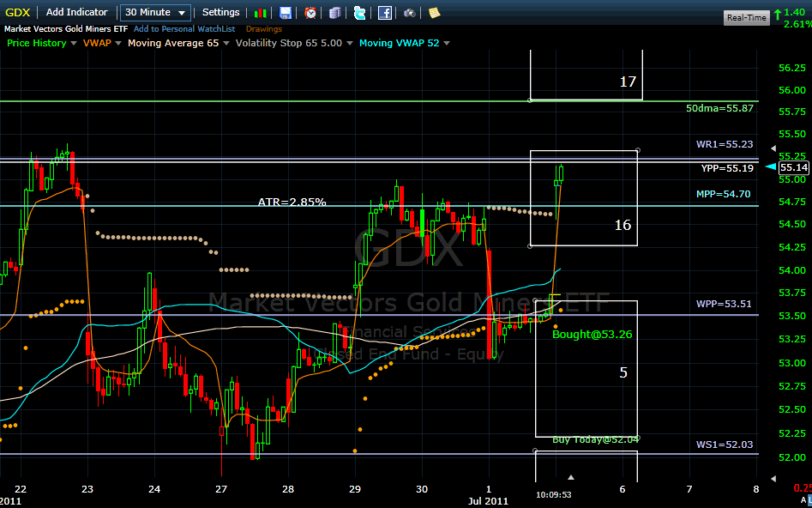Click the 56.25 price axis value
This screenshot has width=812, height=508.
pyautogui.click(x=791, y=68)
